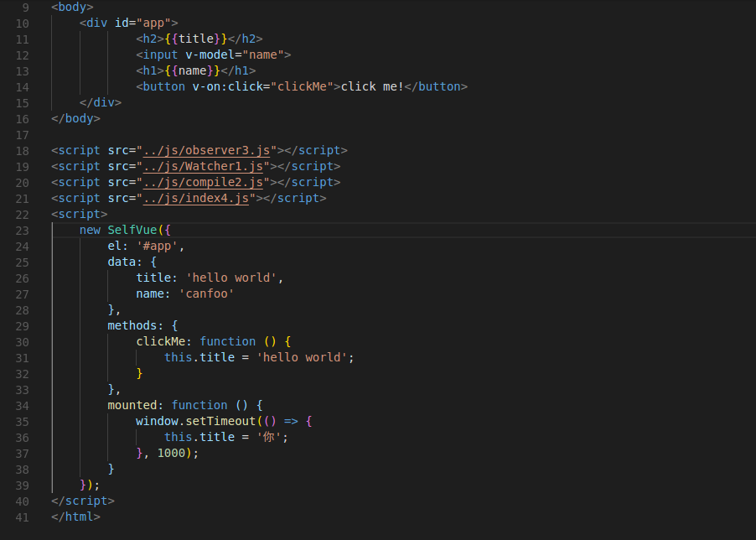Click the opening <body> tag
The image size is (756, 540).
[72, 7]
